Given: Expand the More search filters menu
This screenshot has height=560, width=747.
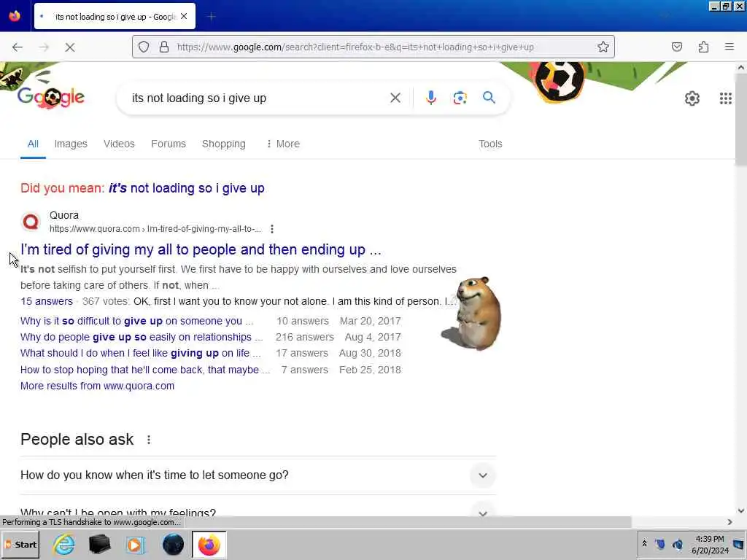Looking at the screenshot, I should (x=283, y=144).
